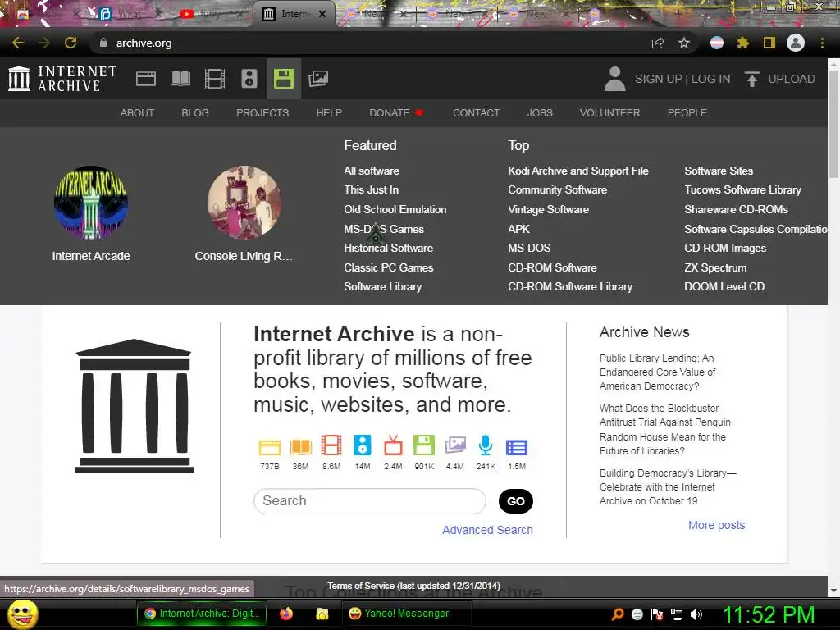Open Yahoo! Messenger in the taskbar
Viewport: 840px width, 630px height.
[x=406, y=614]
